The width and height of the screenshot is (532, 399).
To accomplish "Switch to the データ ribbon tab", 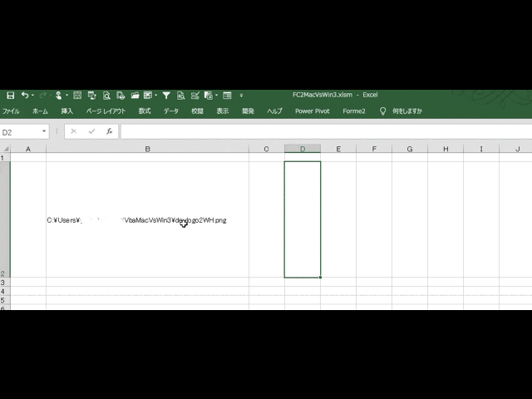I will 170,111.
